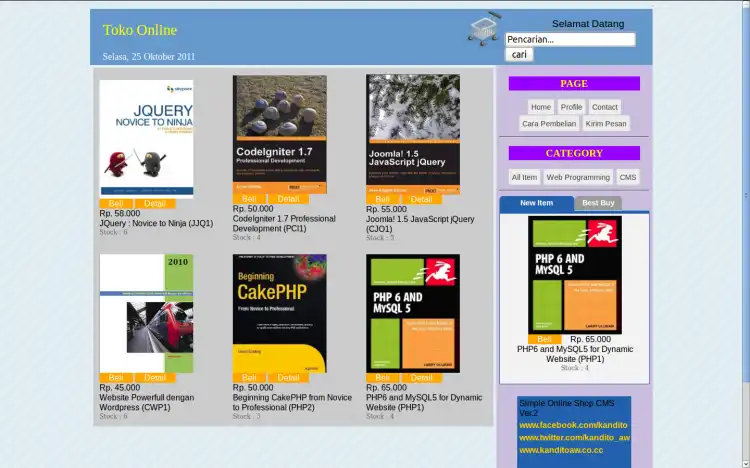Select the price Rp. 45.000

point(120,388)
